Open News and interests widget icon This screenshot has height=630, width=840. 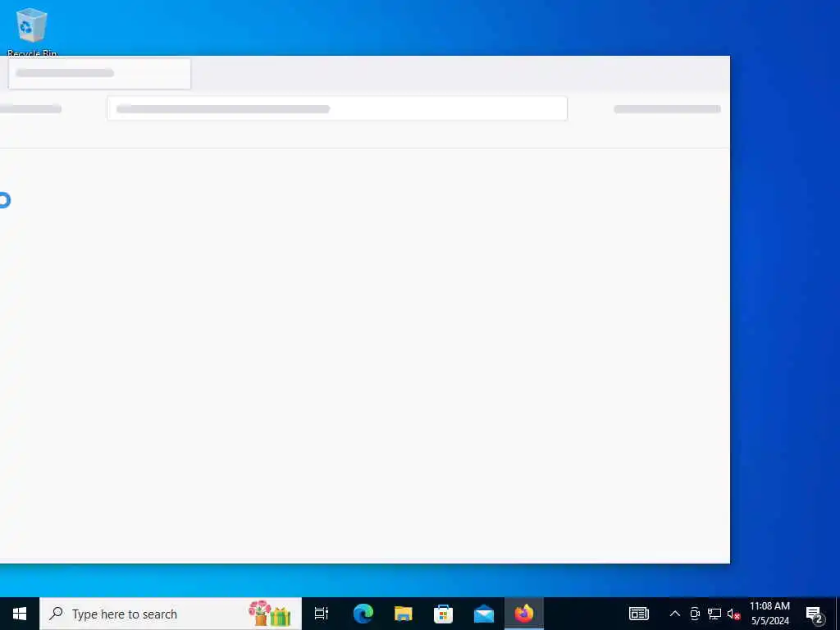638,614
